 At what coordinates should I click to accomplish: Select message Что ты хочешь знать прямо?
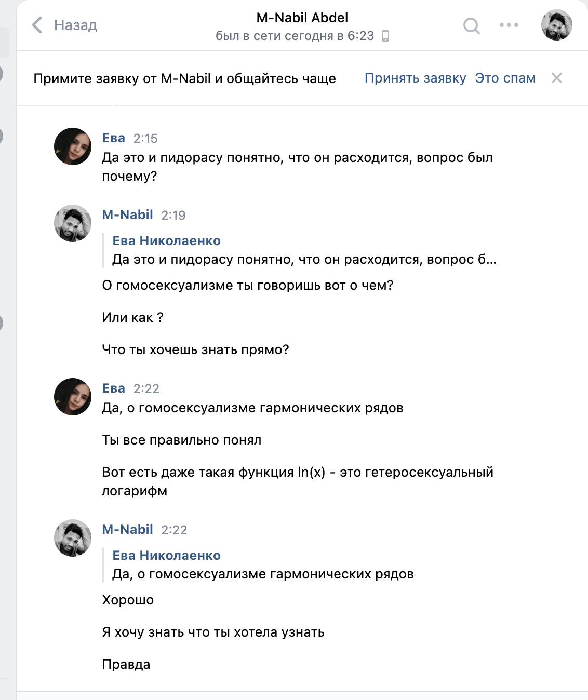pyautogui.click(x=195, y=349)
